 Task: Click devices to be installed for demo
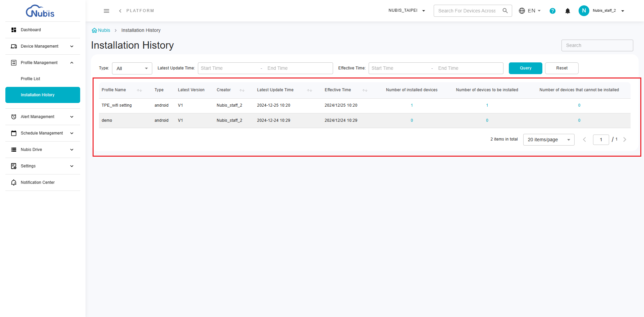(487, 120)
